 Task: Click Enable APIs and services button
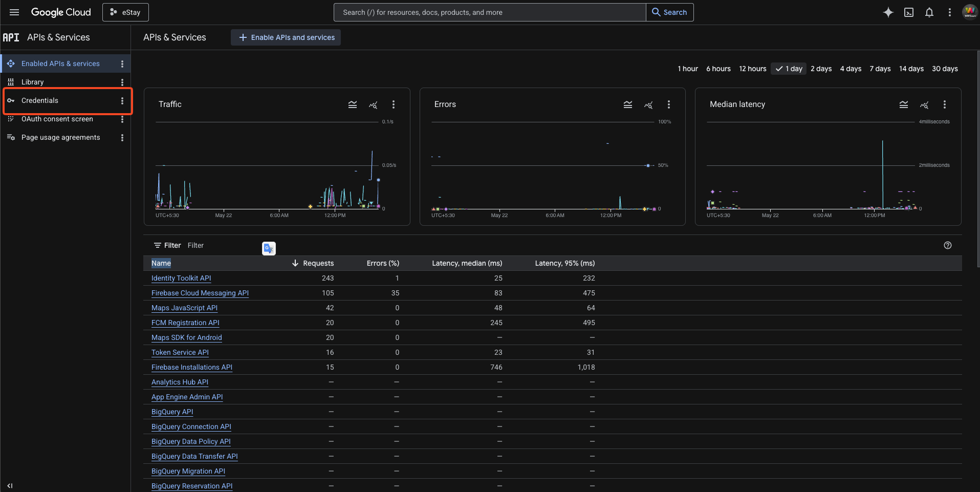click(286, 37)
